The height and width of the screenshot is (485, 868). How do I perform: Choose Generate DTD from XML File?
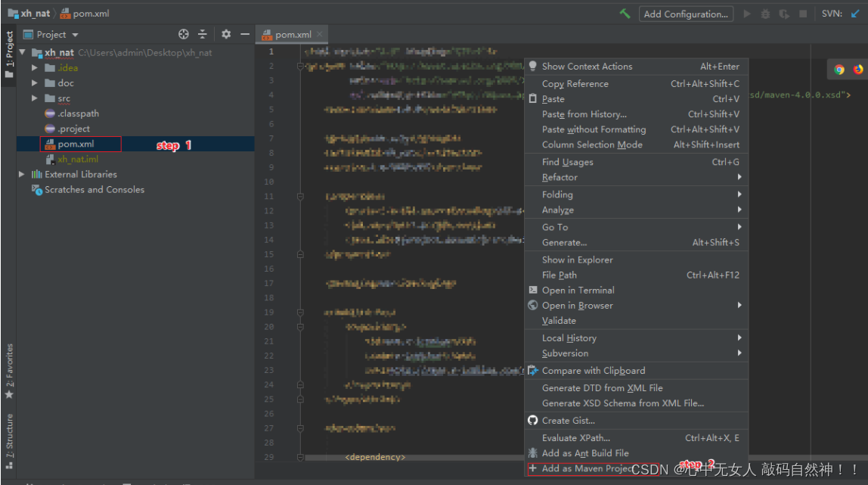[636, 388]
